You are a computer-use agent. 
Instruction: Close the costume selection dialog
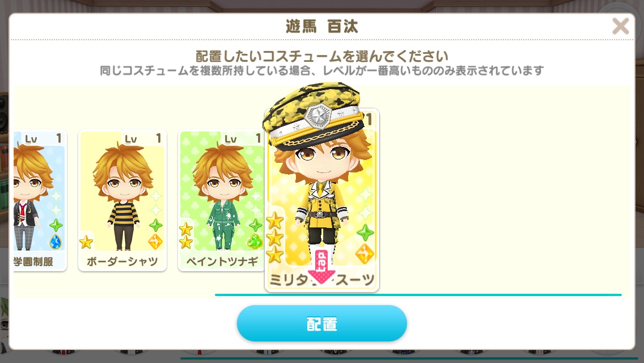620,26
